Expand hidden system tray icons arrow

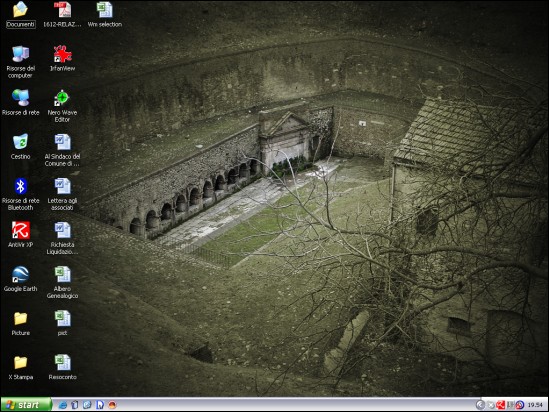click(480, 405)
